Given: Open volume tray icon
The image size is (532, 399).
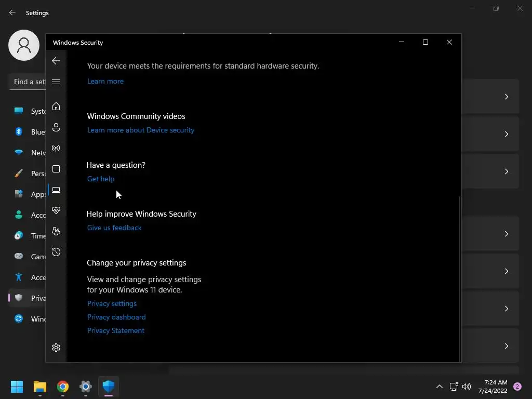Looking at the screenshot, I should 467,387.
